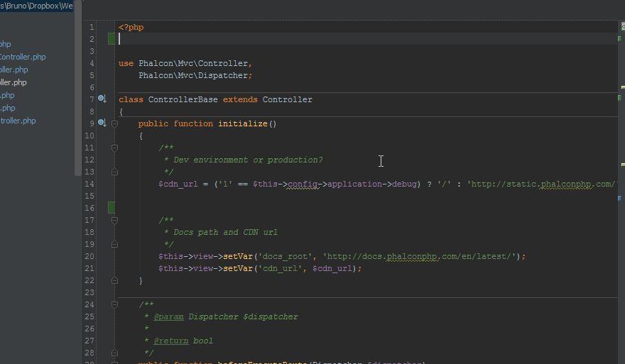Click the gutter icon beside class ControllerBase

point(102,99)
